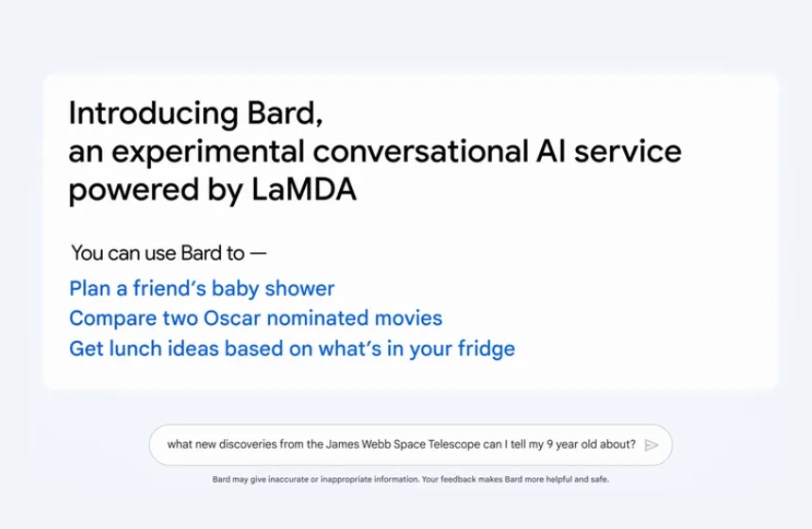
Task: Place the cursor at '9 year old' in the prompt
Action: (571, 444)
